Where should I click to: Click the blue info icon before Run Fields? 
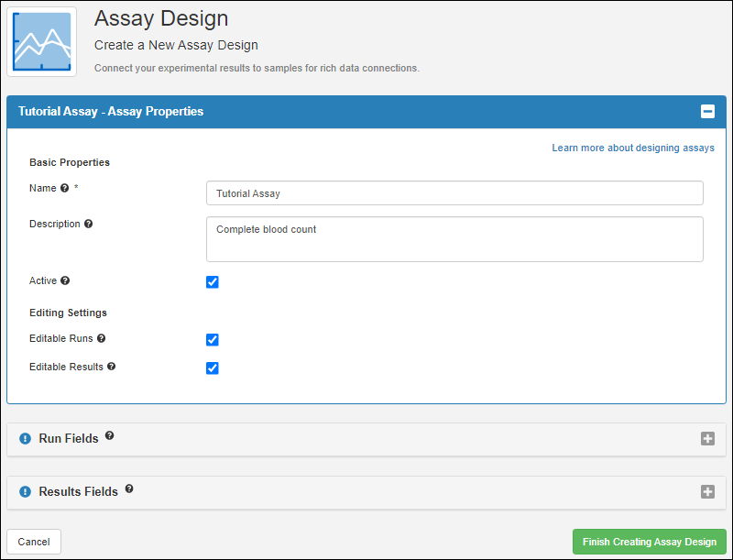point(26,439)
